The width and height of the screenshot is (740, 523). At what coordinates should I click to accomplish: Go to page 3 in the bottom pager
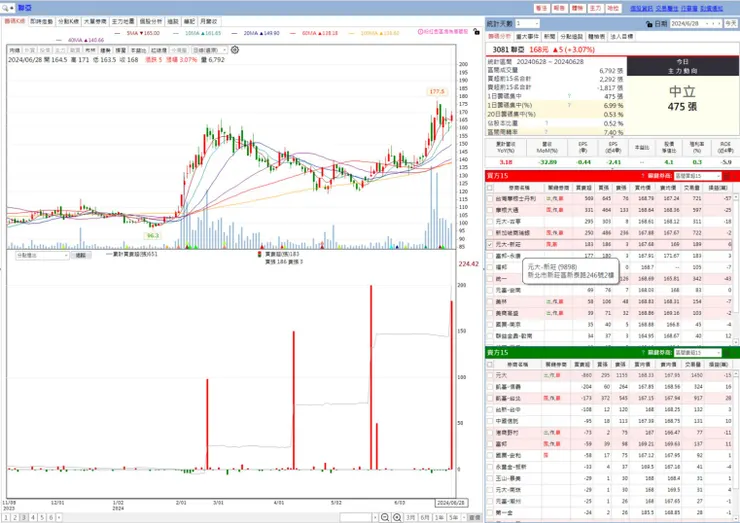24,517
